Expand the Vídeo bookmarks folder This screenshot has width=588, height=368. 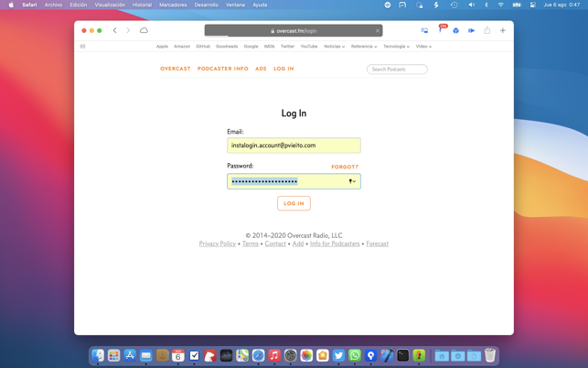(423, 46)
